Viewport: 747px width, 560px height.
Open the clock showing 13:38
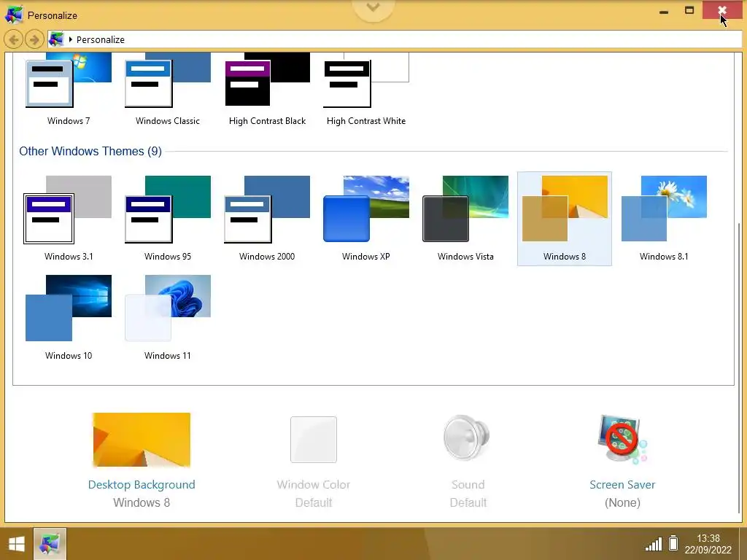coord(708,544)
